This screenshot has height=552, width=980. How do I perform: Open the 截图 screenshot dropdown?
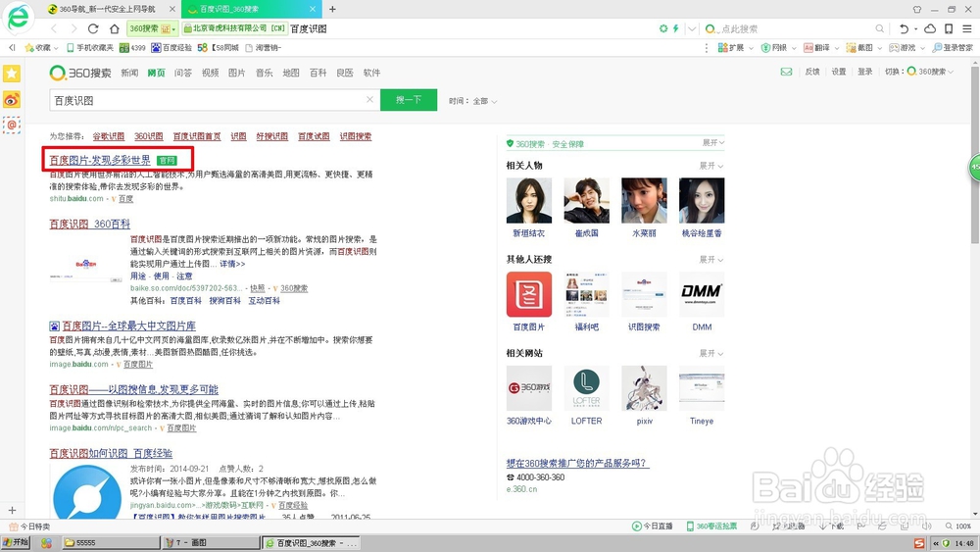[x=863, y=47]
